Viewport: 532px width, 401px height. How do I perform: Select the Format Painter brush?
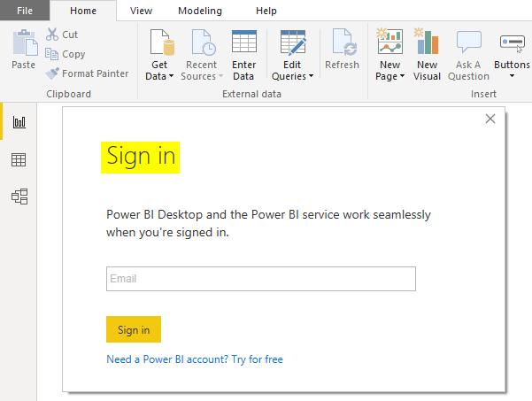[x=52, y=73]
